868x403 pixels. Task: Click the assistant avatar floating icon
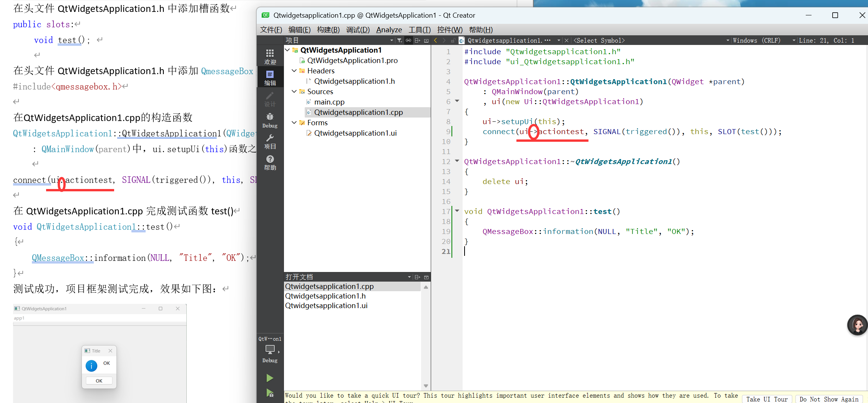(x=857, y=325)
